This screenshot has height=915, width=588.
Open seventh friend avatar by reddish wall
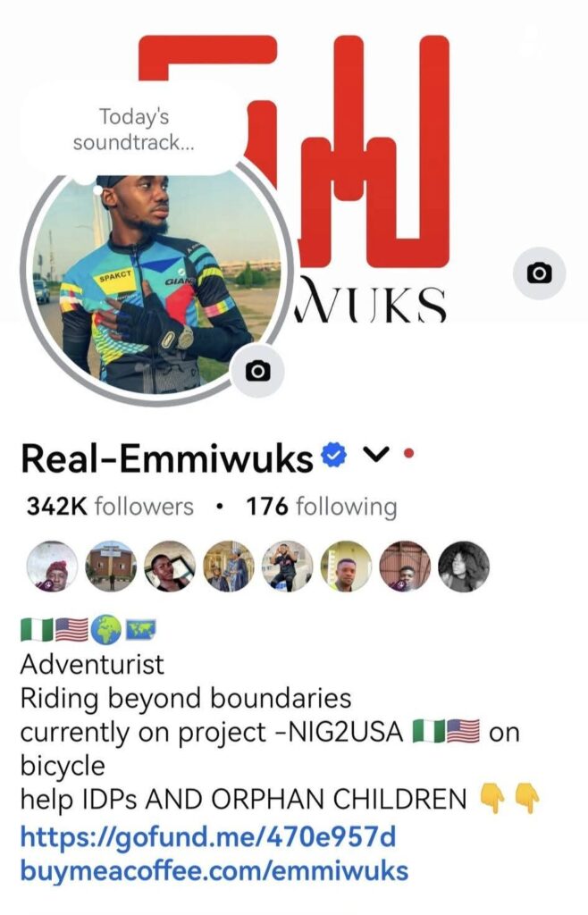tap(405, 567)
